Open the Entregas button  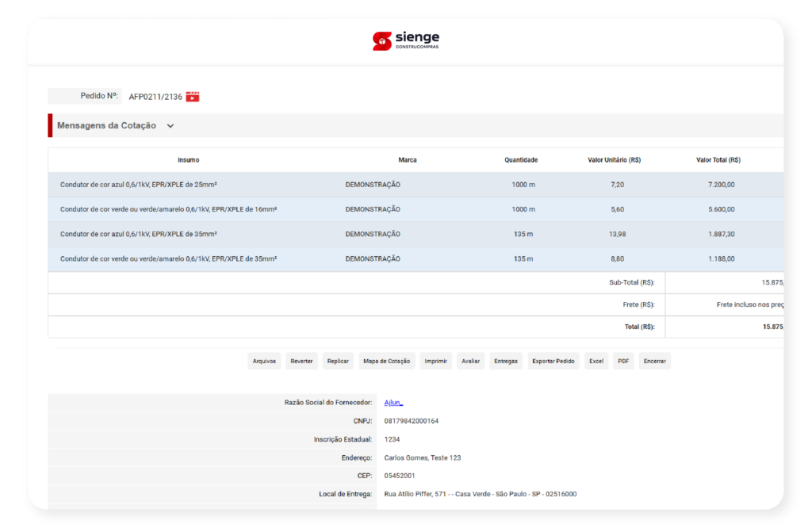tap(506, 362)
